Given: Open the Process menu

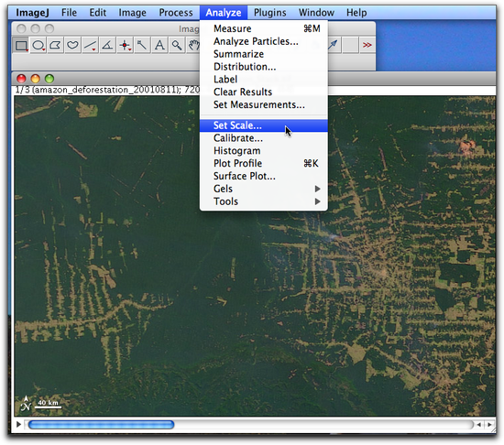Looking at the screenshot, I should [x=176, y=13].
